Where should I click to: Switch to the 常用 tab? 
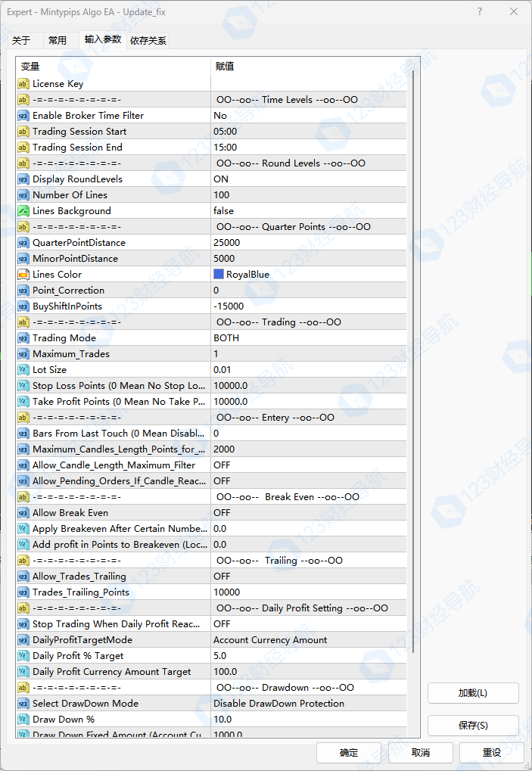point(58,40)
